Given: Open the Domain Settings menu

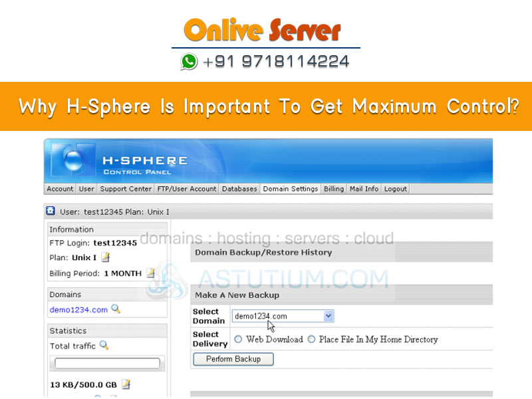Looking at the screenshot, I should 291,189.
